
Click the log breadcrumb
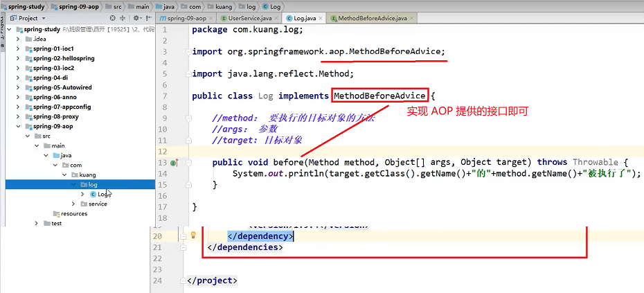[x=247, y=6]
